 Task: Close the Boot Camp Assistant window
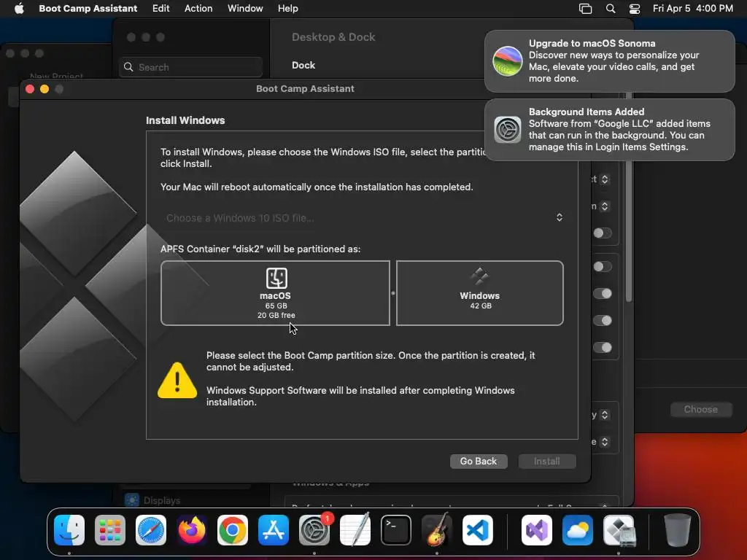(29, 89)
